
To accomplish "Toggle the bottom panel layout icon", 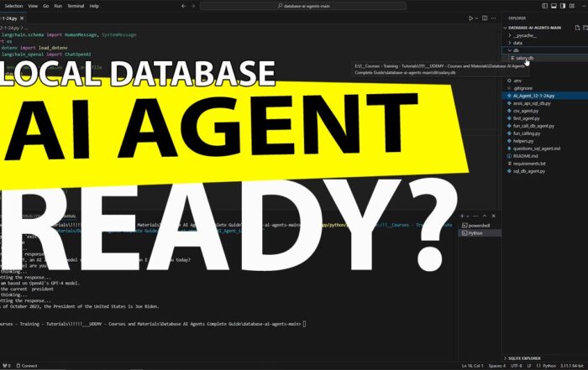I will (x=554, y=6).
